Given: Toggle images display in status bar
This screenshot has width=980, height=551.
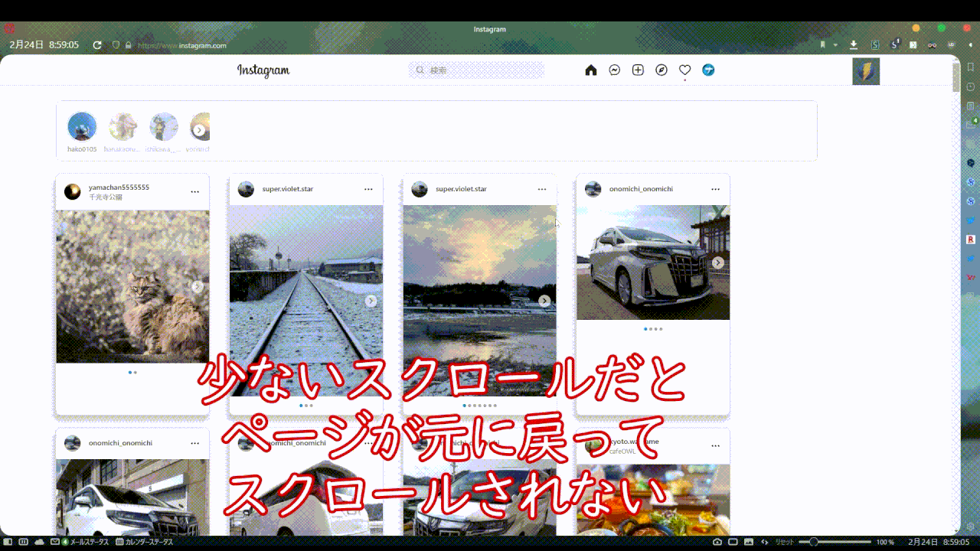Looking at the screenshot, I should tap(749, 542).
